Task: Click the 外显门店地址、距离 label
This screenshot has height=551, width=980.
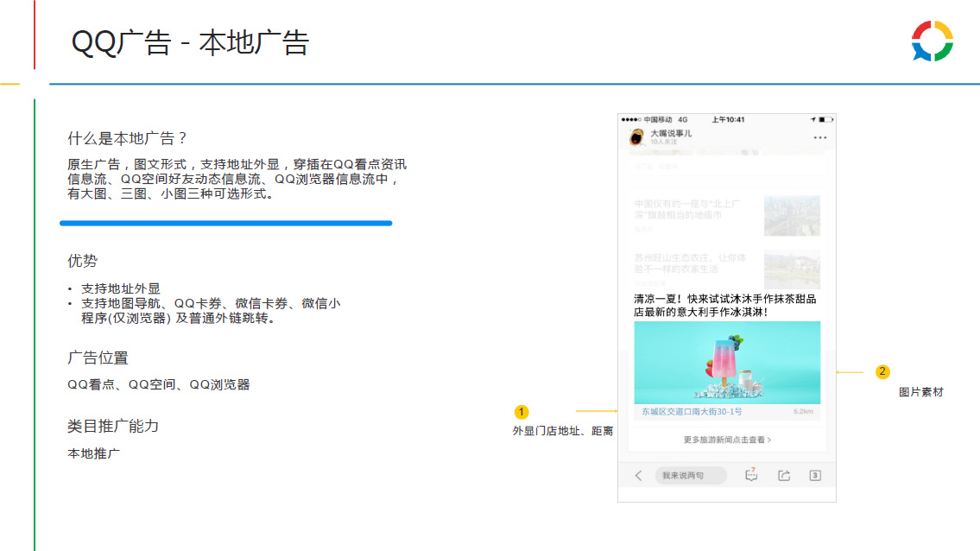Action: [x=562, y=431]
